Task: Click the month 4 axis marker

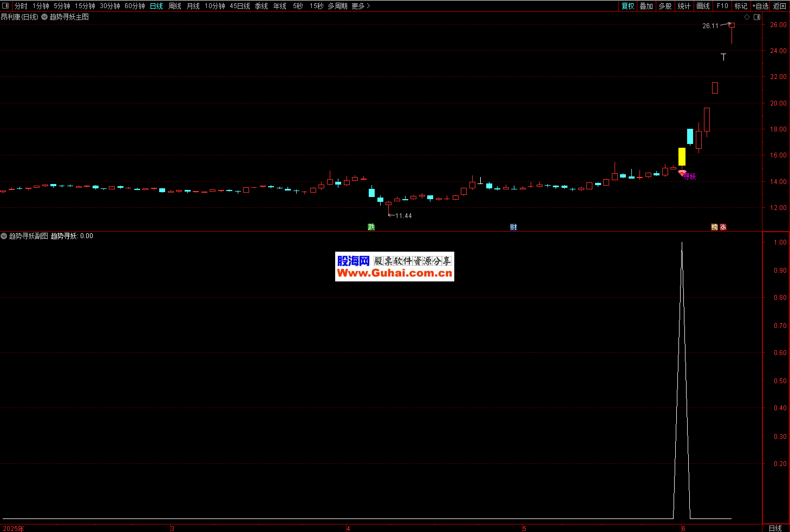Action: point(348,528)
